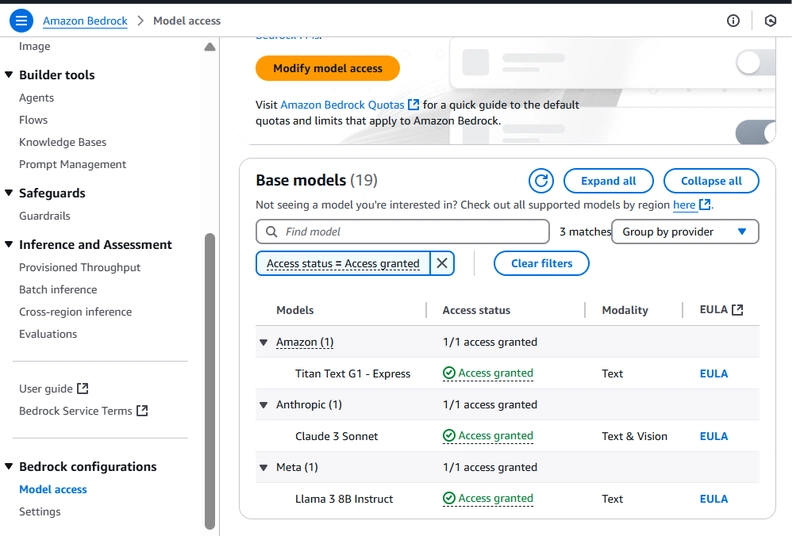The width and height of the screenshot is (800, 536).
Task: Open Cross-region inference
Action: 75,312
